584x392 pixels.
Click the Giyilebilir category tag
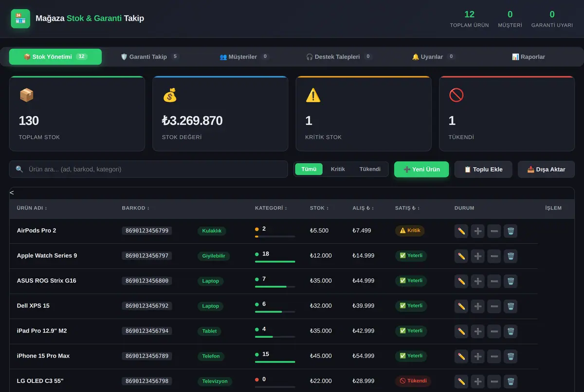[214, 256]
